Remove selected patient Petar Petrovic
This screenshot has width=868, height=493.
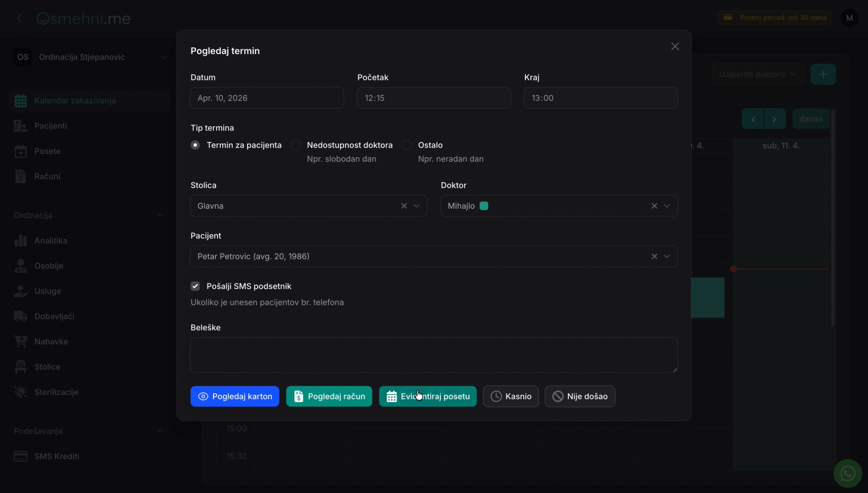654,256
